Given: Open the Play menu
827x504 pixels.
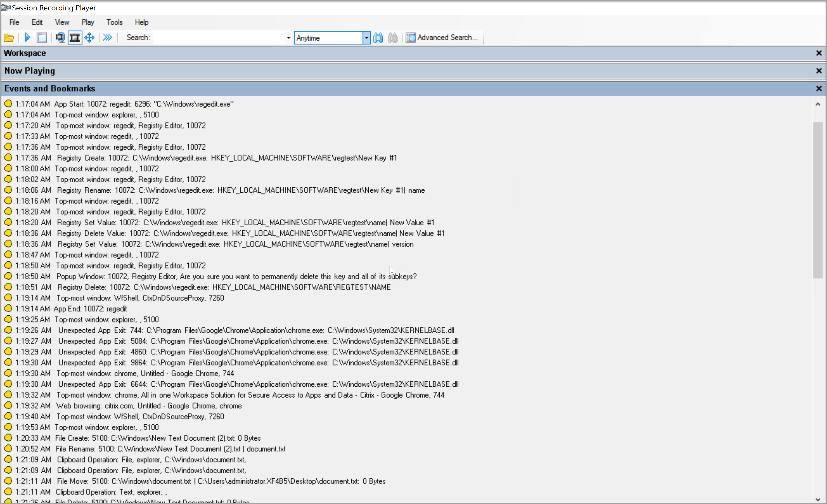Looking at the screenshot, I should coord(88,22).
